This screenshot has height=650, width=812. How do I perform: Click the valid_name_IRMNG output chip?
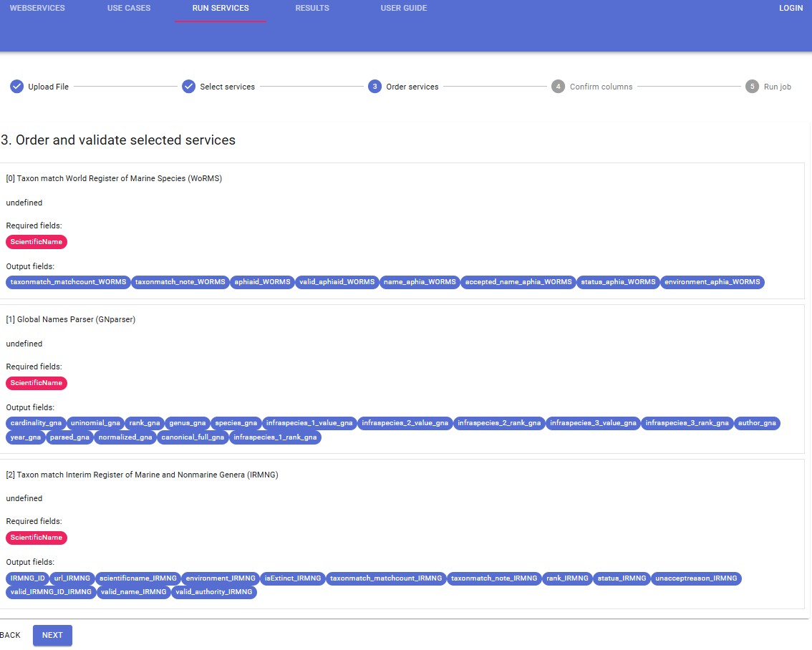click(133, 592)
